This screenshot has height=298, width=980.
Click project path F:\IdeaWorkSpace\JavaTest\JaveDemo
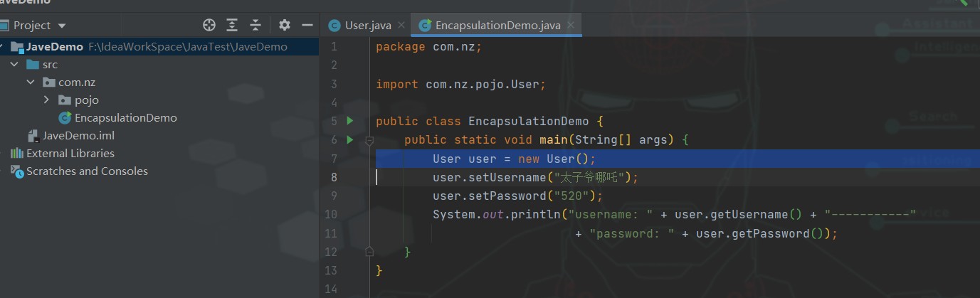188,47
